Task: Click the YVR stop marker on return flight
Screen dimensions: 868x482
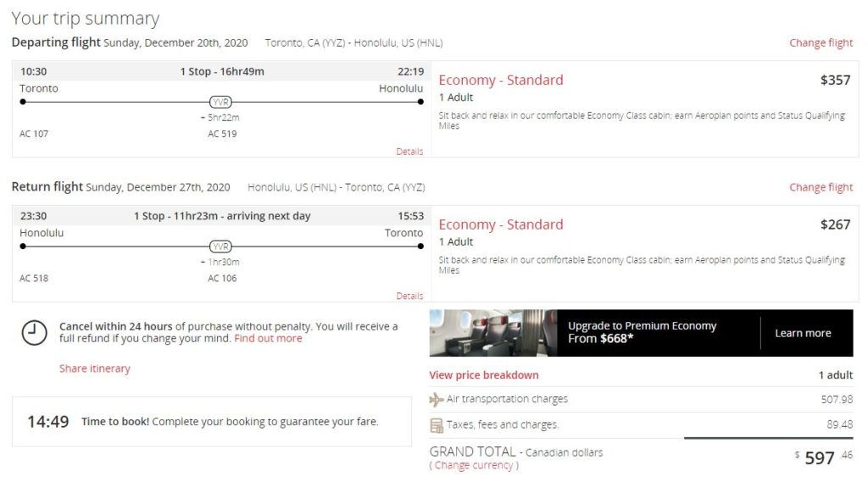Action: click(220, 247)
